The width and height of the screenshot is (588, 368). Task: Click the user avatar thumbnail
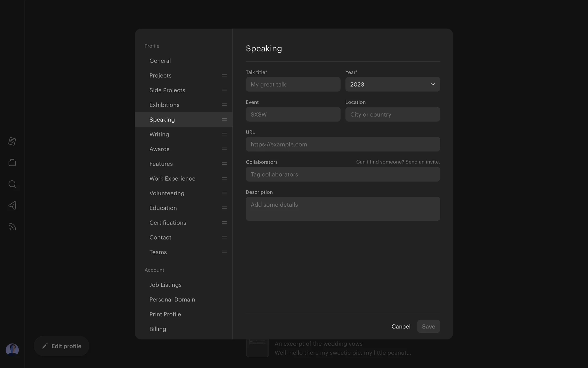point(12,350)
